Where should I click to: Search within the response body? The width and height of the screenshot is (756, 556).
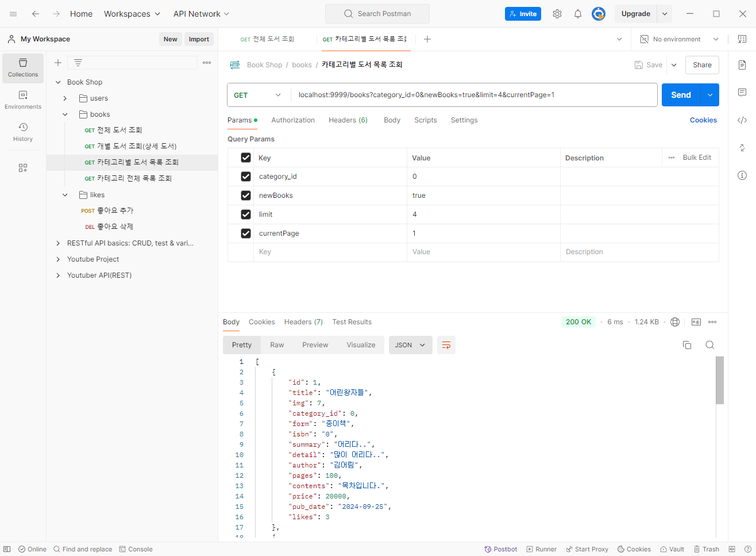(710, 345)
